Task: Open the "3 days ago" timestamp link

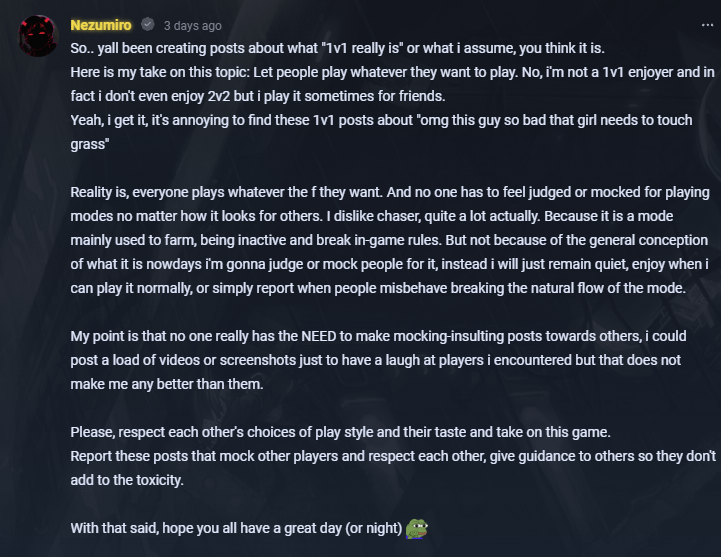Action: coord(193,26)
